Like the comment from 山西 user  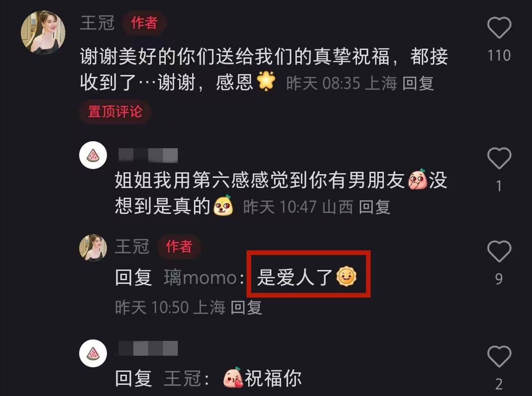pos(499,158)
